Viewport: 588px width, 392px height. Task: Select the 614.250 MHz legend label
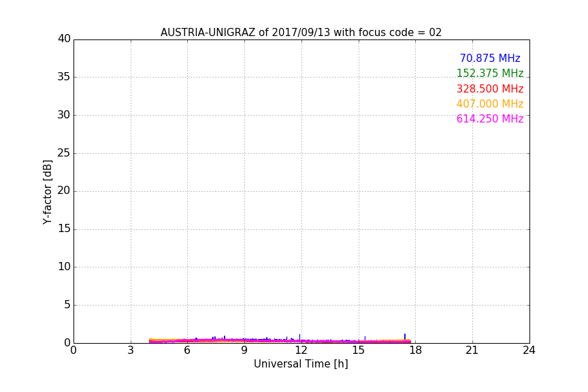(490, 119)
